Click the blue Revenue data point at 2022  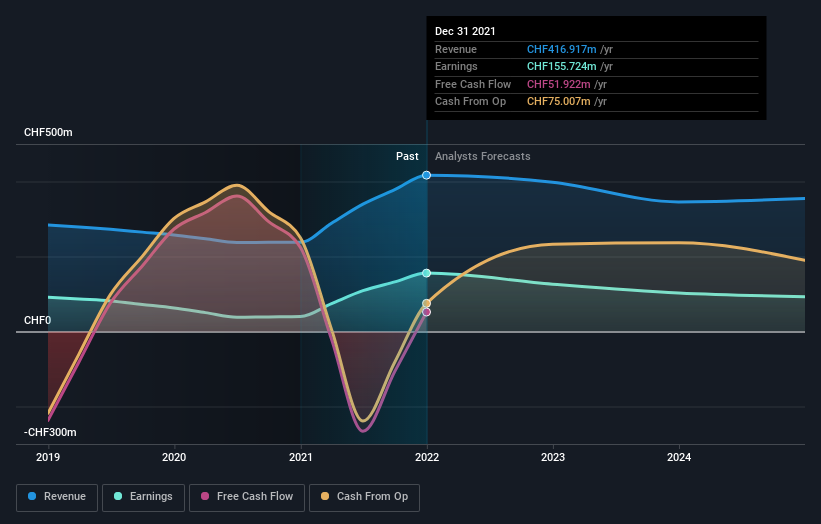point(427,175)
